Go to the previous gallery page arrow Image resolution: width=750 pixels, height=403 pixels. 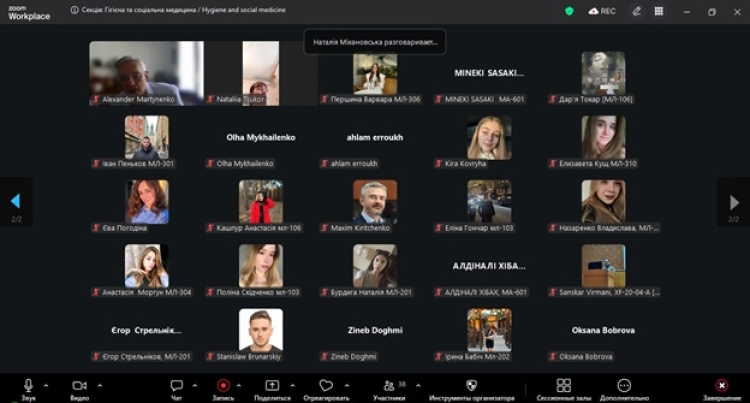15,201
